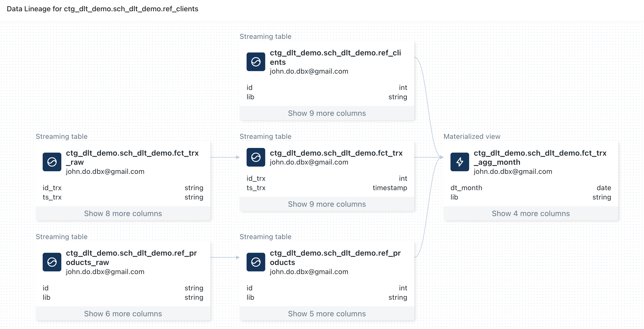Show 9 more columns in fct_trx
Viewport: 644px width, 329px height.
point(327,204)
